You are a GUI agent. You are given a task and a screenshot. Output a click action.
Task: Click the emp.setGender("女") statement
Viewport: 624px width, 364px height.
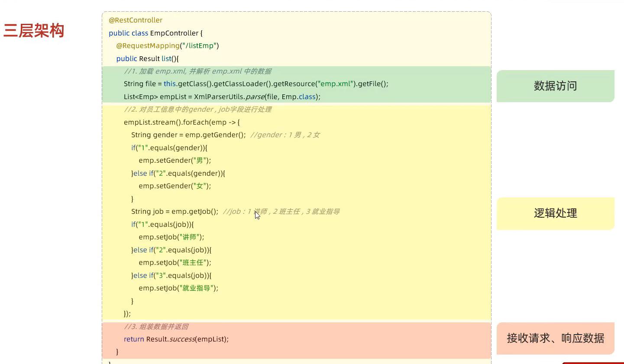175,186
